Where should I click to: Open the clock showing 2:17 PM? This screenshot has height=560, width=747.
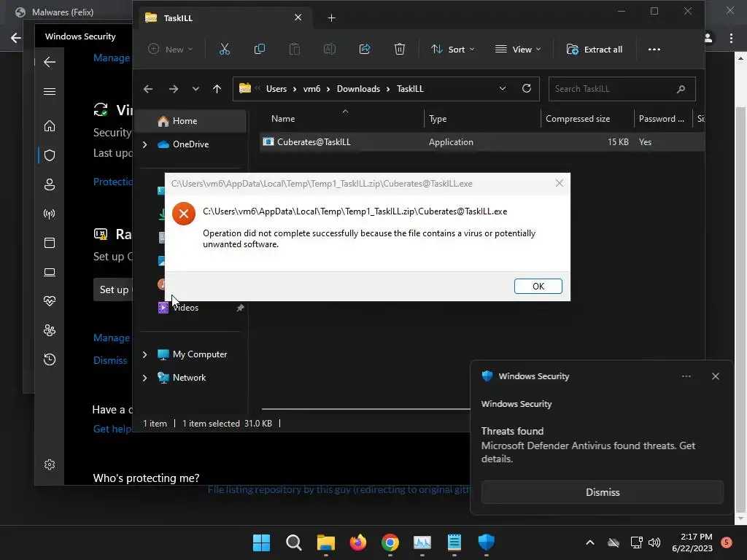692,542
